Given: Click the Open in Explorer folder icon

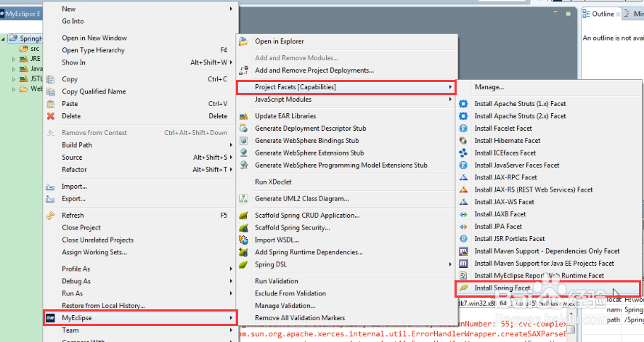Looking at the screenshot, I should [243, 41].
